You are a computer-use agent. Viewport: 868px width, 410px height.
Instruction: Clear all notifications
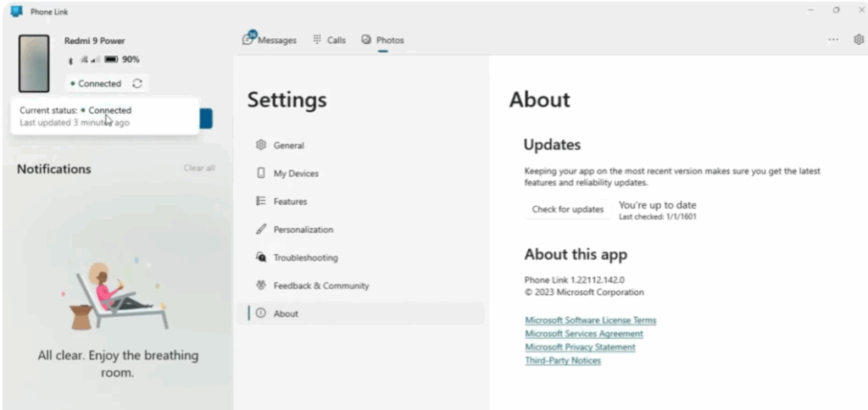click(199, 169)
